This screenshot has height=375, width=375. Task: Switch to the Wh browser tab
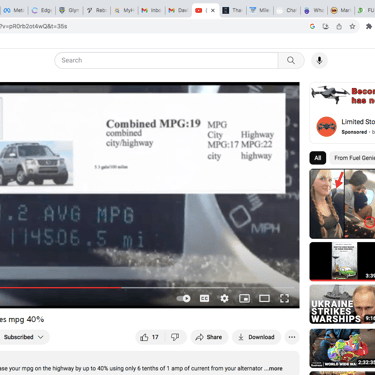(x=314, y=11)
